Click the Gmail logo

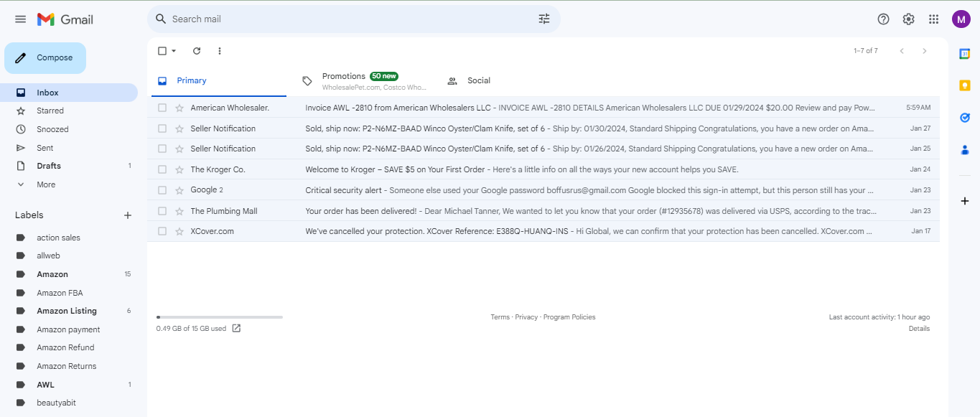click(x=65, y=19)
